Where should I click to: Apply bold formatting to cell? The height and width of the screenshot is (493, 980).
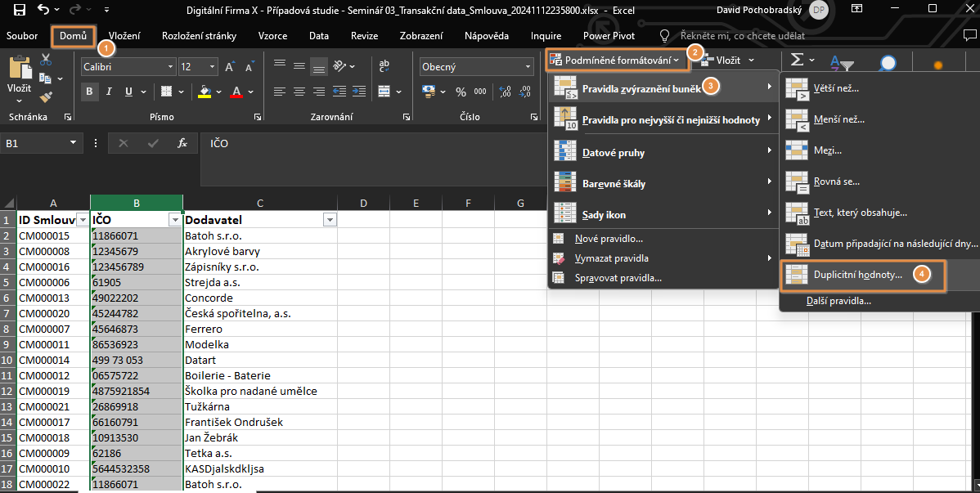point(88,91)
